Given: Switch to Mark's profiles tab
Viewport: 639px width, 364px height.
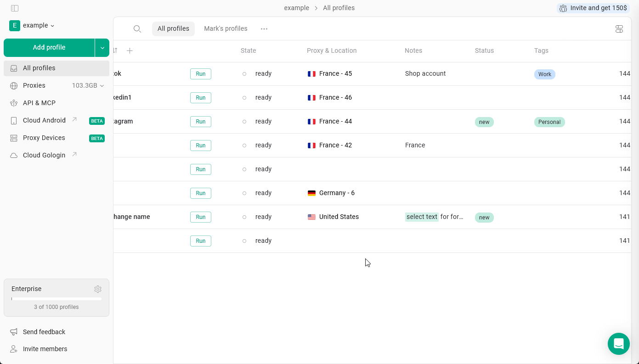Looking at the screenshot, I should 226,28.
